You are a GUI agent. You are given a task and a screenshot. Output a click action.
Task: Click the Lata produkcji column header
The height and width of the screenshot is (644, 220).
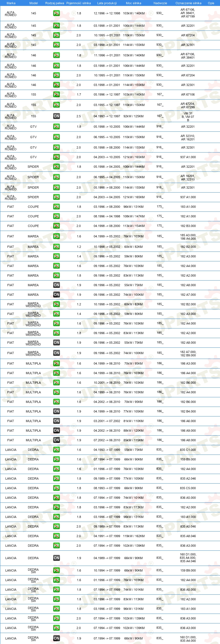click(107, 3)
